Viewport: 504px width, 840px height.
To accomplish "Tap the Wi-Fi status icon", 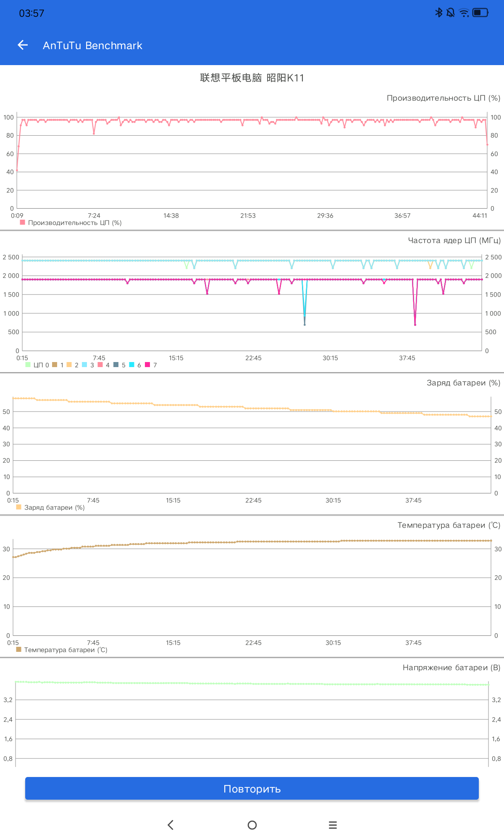I will pos(464,13).
